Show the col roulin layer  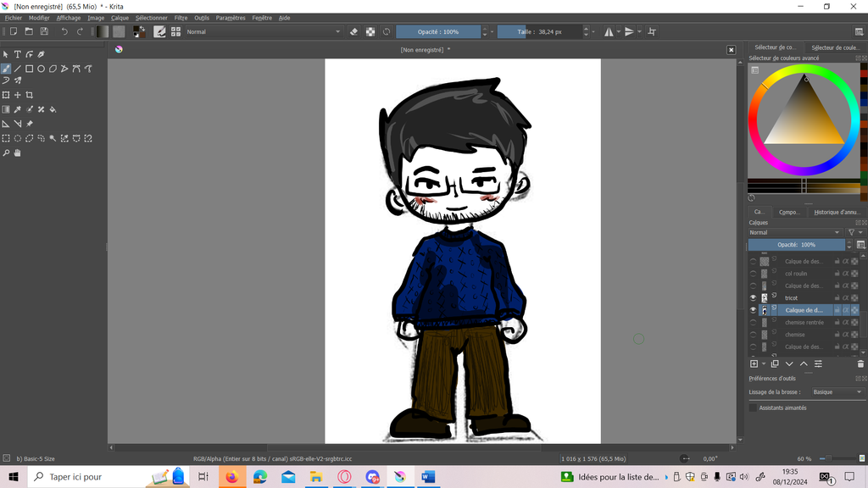[753, 274]
